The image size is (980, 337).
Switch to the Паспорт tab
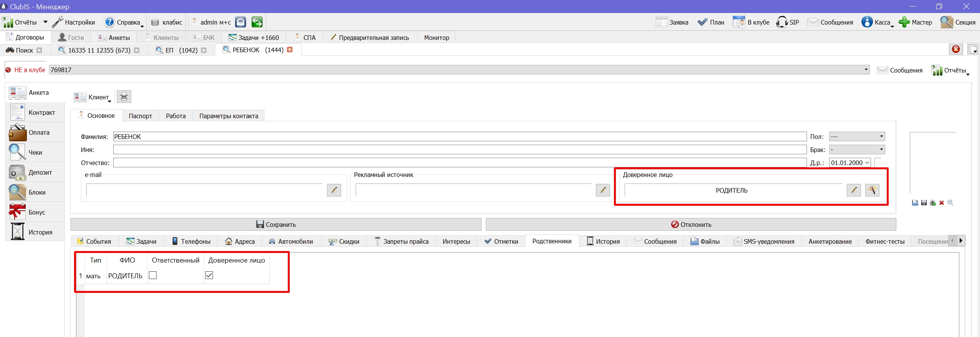tap(140, 116)
